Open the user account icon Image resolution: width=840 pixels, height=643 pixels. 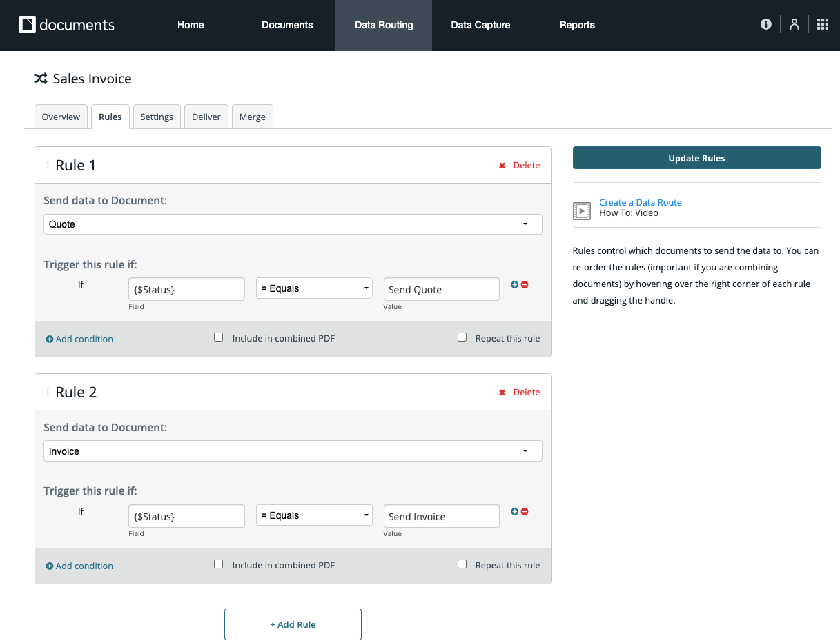[x=794, y=24]
